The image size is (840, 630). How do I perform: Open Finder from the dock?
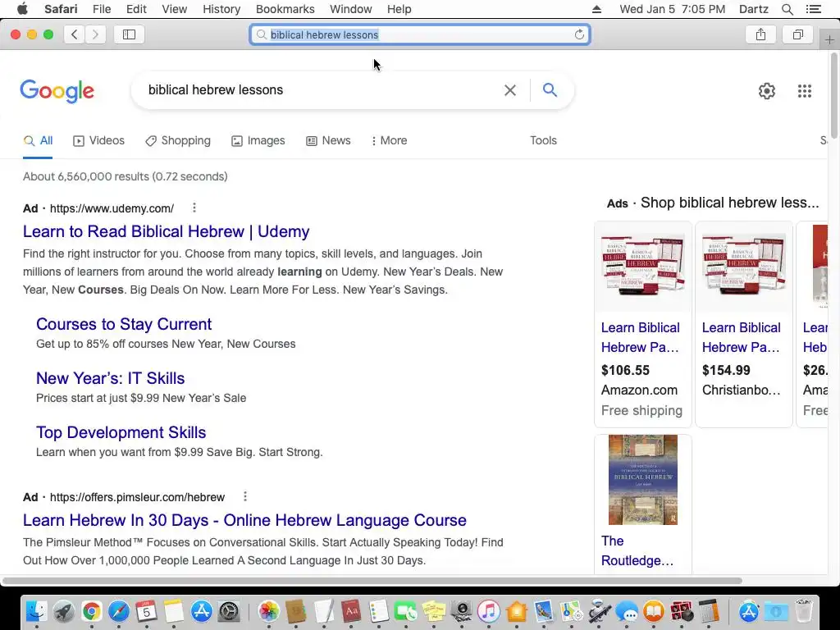click(x=36, y=611)
